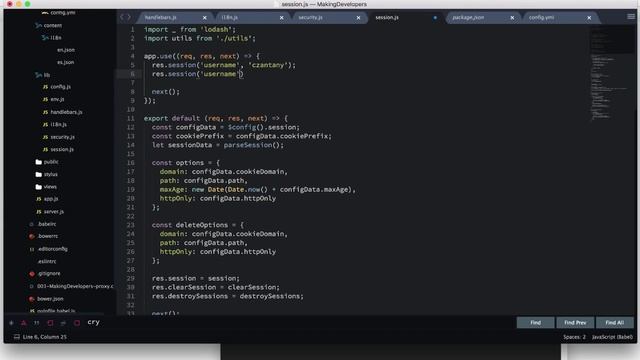Image resolution: width=640 pixels, height=360 pixels.
Task: Go to next tab with right arrow
Action: 129,17
